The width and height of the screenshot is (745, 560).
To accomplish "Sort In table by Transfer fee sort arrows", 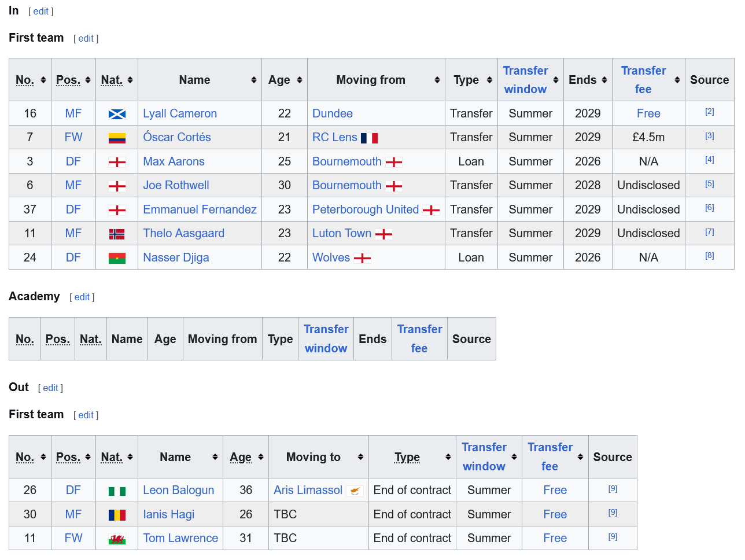I will pyautogui.click(x=677, y=80).
